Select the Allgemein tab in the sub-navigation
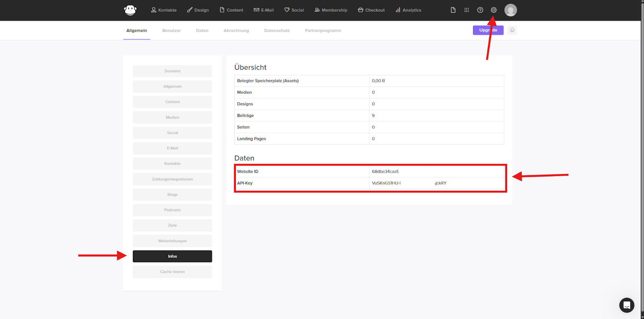The width and height of the screenshot is (644, 319). pyautogui.click(x=136, y=31)
